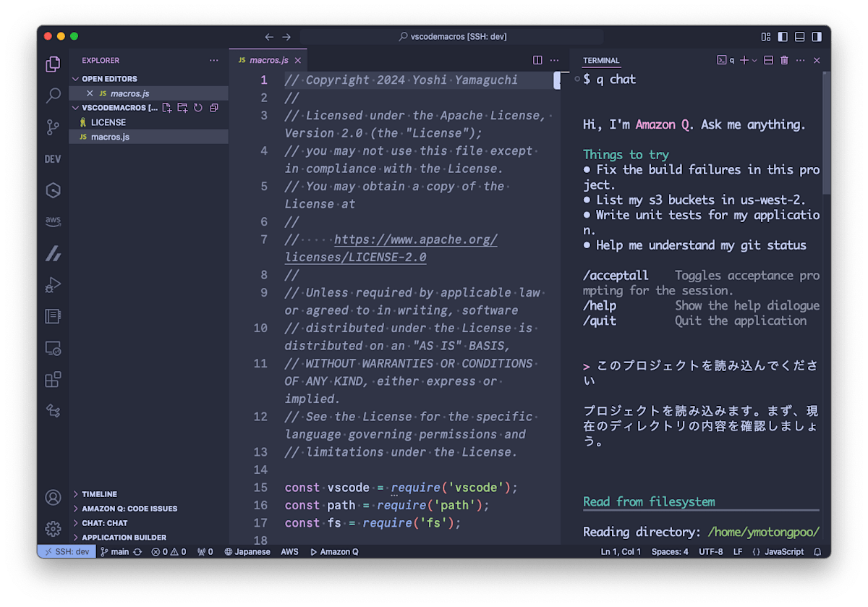Open Customize Layout icon in title bar
Screen dimensions: 868x607
766,36
